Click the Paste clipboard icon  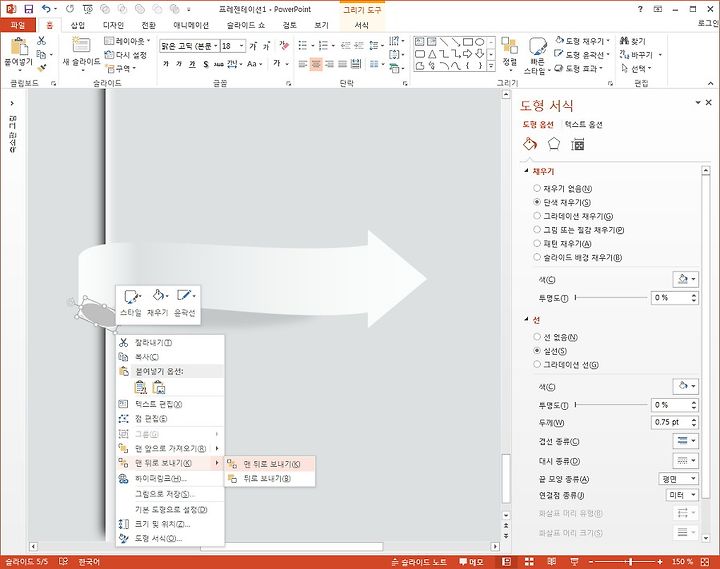point(19,48)
